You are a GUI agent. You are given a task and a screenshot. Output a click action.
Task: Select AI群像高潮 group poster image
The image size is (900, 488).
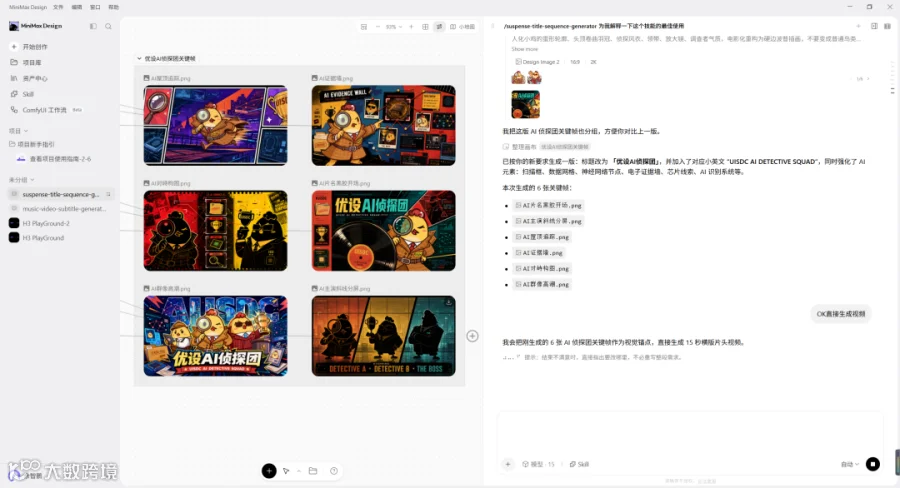click(215, 336)
